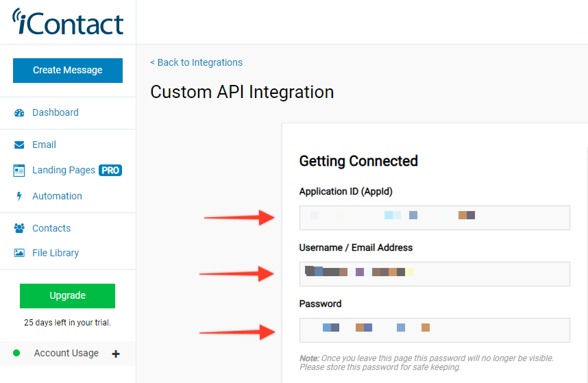This screenshot has width=588, height=383.
Task: Open the File Library section
Action: point(56,253)
